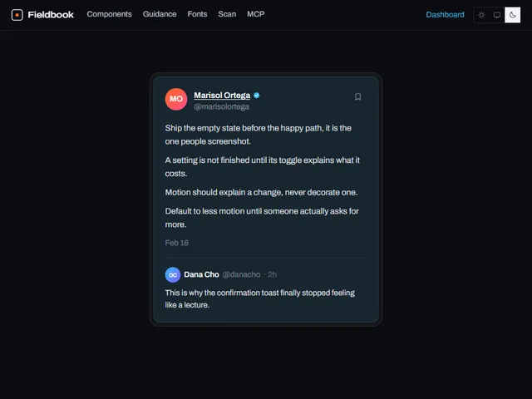Image resolution: width=532 pixels, height=399 pixels.
Task: Open Dana Cho's name in reply
Action: [x=201, y=274]
